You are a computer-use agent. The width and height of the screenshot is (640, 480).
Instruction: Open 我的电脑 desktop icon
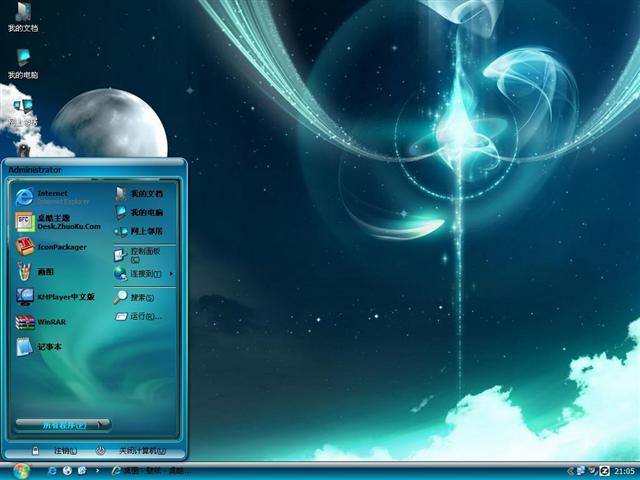click(22, 65)
